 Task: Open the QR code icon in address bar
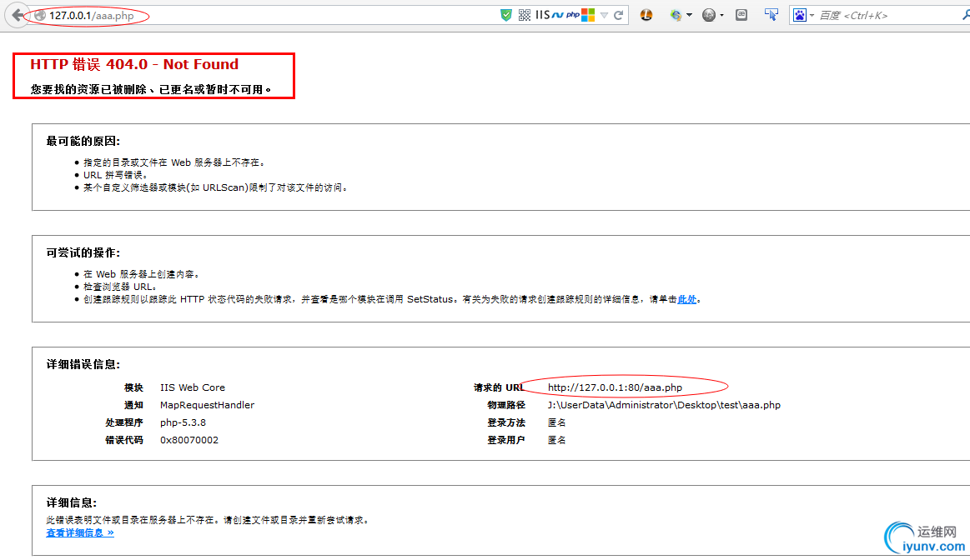click(524, 15)
